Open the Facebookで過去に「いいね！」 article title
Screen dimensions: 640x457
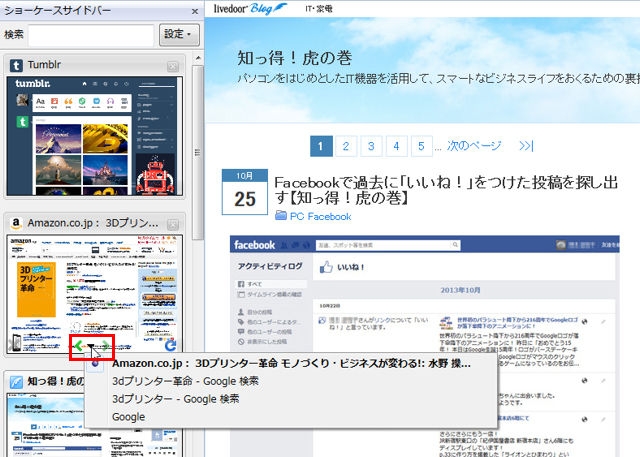point(446,190)
